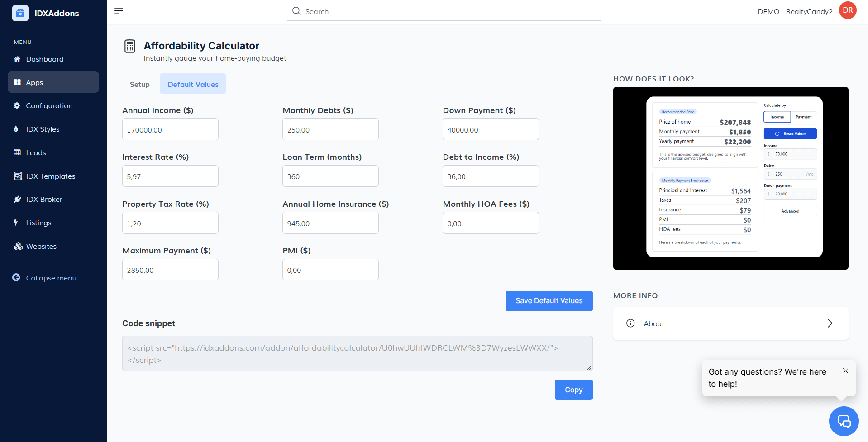Click the IDX Templates icon
Viewport: 868px width, 442px height.
[x=18, y=176]
